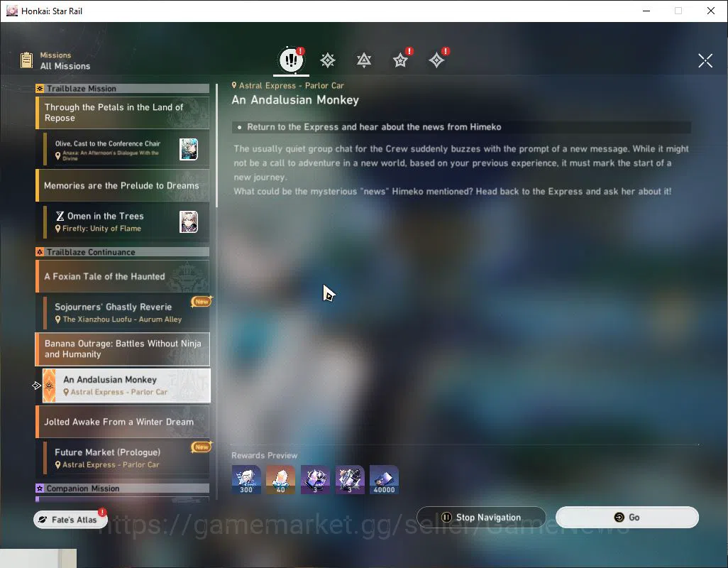View the 40000 credits reward
Image resolution: width=728 pixels, height=568 pixels.
point(384,479)
